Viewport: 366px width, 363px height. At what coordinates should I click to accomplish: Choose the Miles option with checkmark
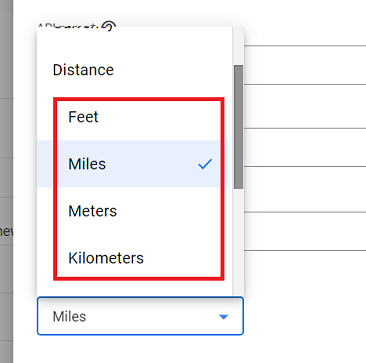[x=133, y=164]
